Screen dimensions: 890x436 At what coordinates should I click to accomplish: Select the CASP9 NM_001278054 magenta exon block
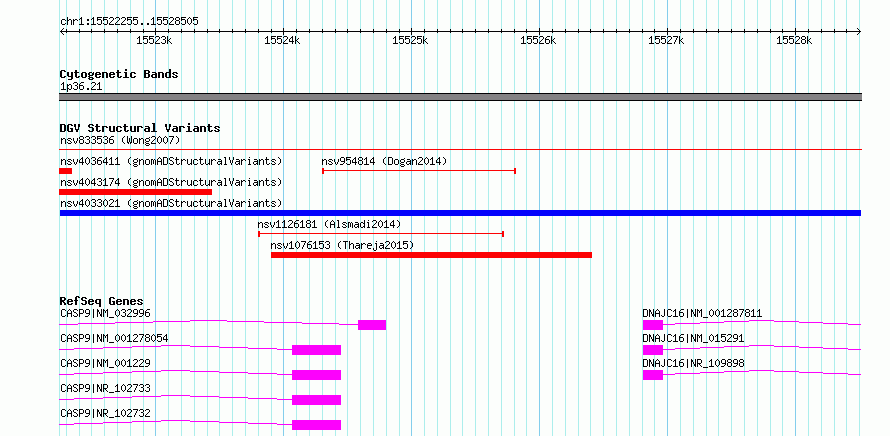coord(316,350)
